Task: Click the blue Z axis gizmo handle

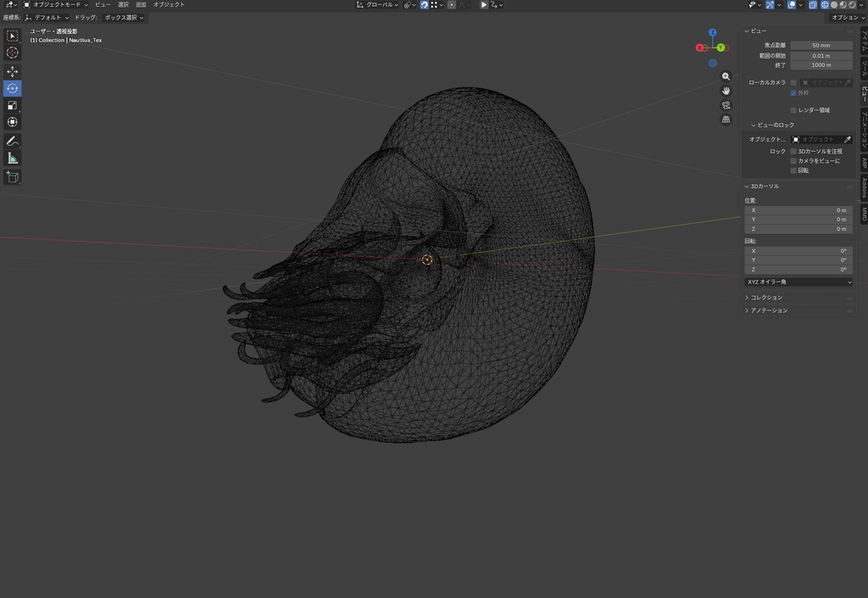Action: click(712, 33)
